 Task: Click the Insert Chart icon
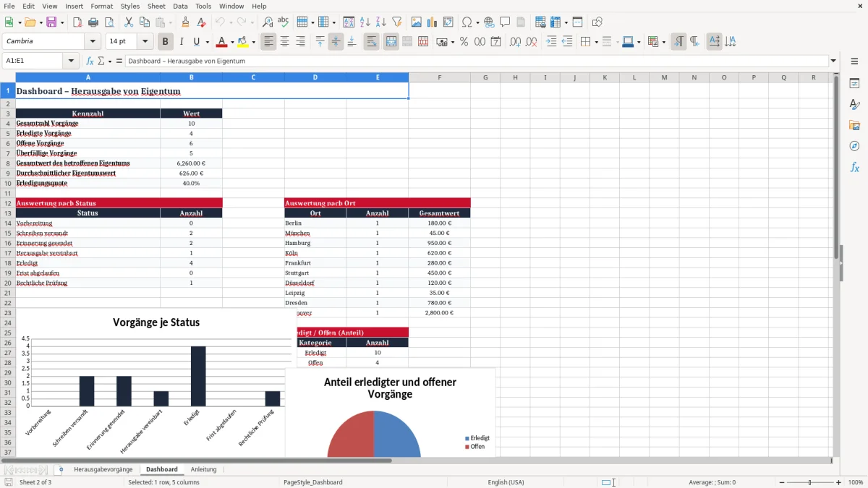[x=432, y=22]
